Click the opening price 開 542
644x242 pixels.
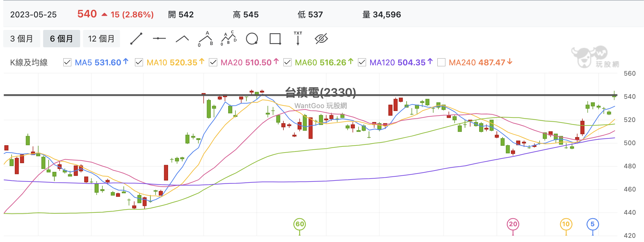coord(181,15)
